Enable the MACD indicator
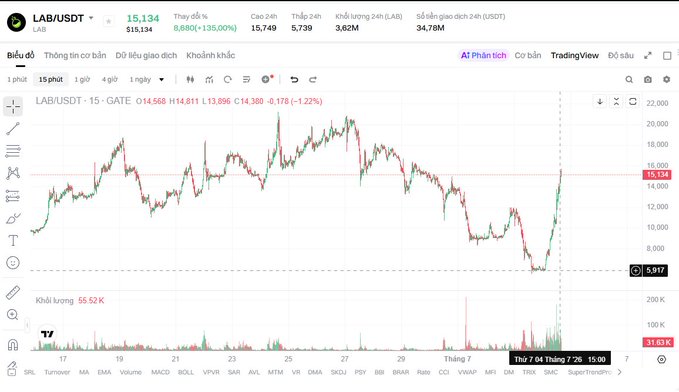The width and height of the screenshot is (679, 392). coord(160,373)
